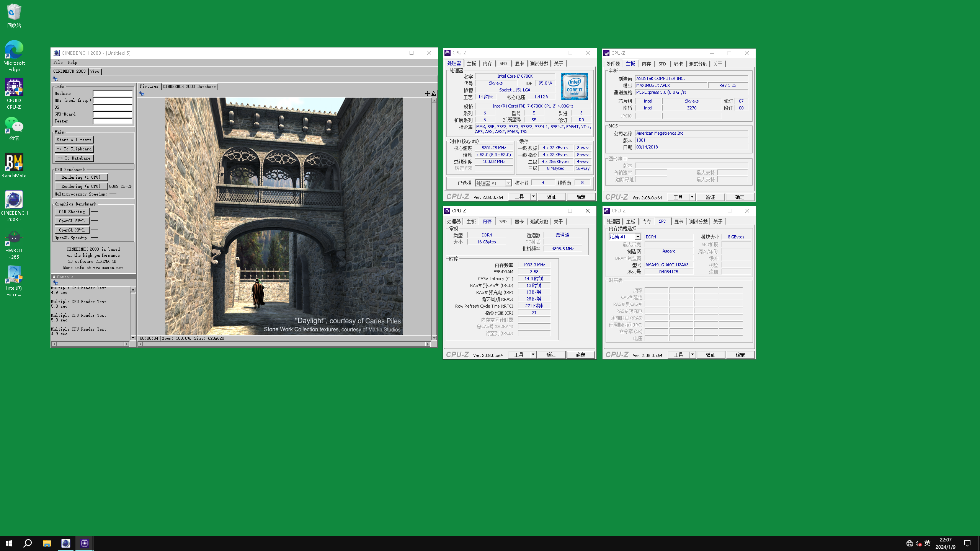Open taskbar Search
Screen dimensions: 980x551
click(28, 543)
